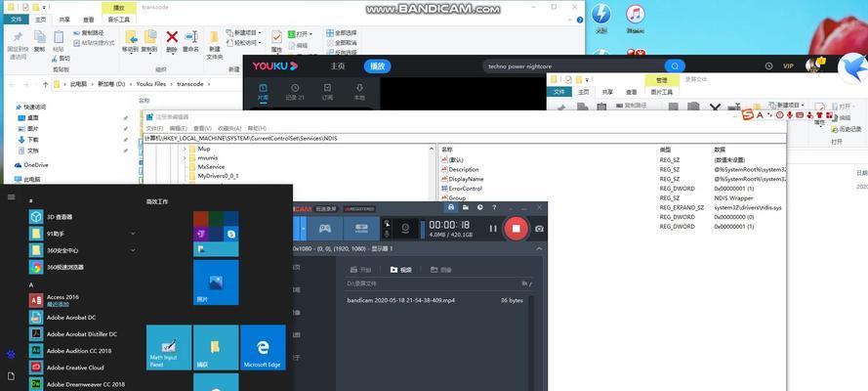The height and width of the screenshot is (391, 868).
Task: Expand the mvumis registry key
Action: [x=185, y=157]
